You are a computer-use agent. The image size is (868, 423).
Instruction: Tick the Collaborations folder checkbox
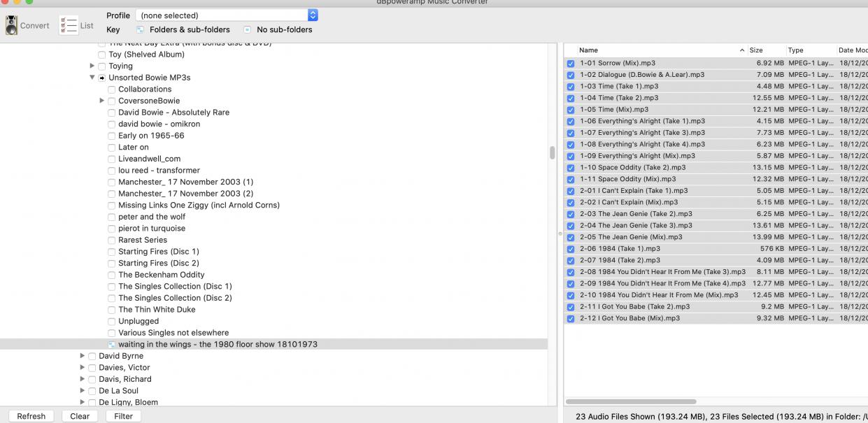(112, 89)
